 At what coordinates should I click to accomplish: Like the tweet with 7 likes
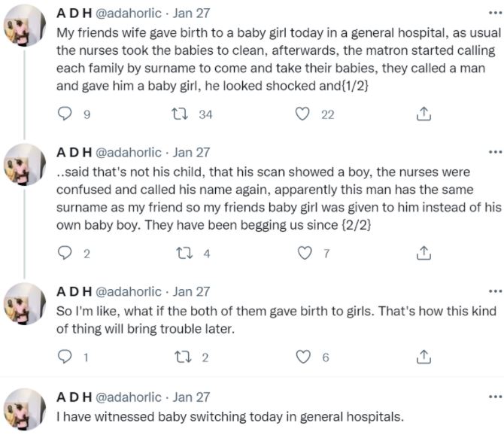[x=303, y=254]
